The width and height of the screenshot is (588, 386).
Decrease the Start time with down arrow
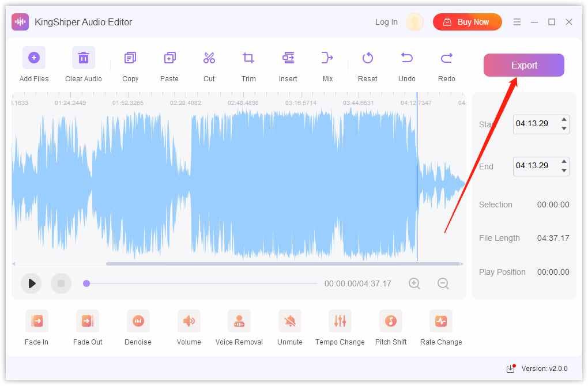click(x=564, y=128)
